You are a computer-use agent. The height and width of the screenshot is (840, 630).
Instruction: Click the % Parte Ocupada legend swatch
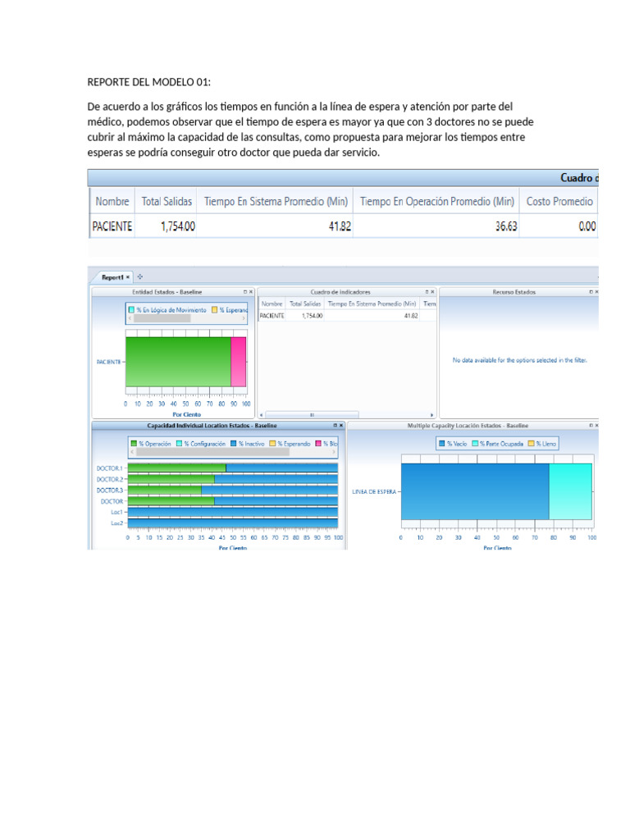coord(475,444)
